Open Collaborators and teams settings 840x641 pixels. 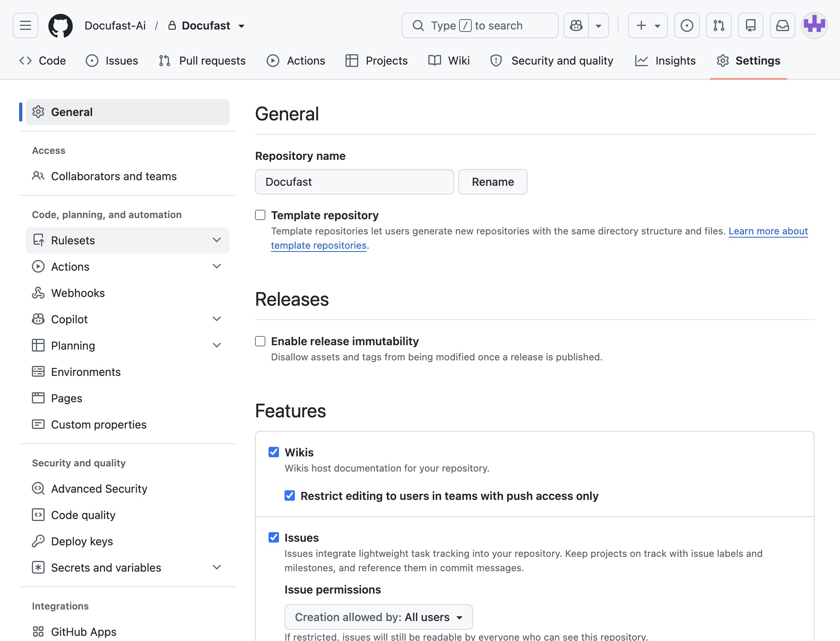(128, 176)
